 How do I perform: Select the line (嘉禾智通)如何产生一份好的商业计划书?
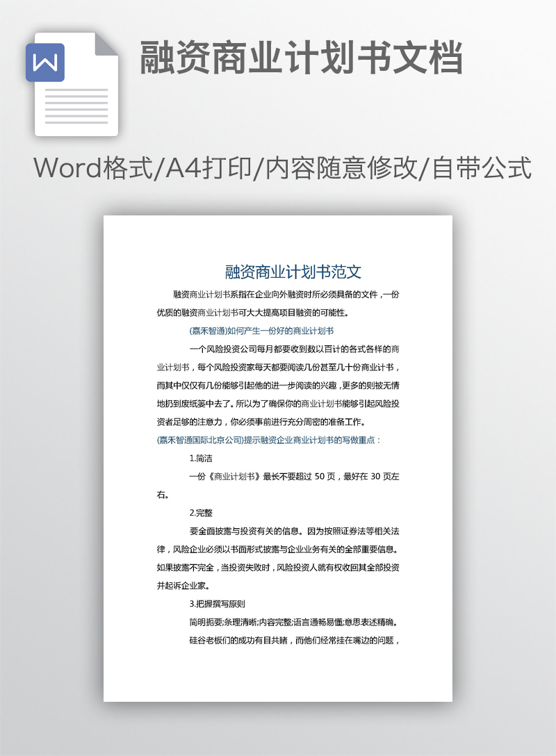(x=261, y=331)
